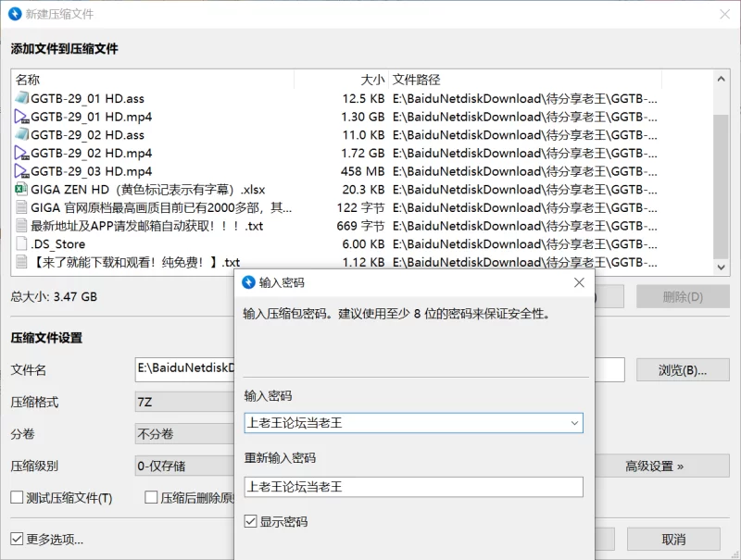
Task: Click the 浏览(B)... button
Action: click(682, 370)
